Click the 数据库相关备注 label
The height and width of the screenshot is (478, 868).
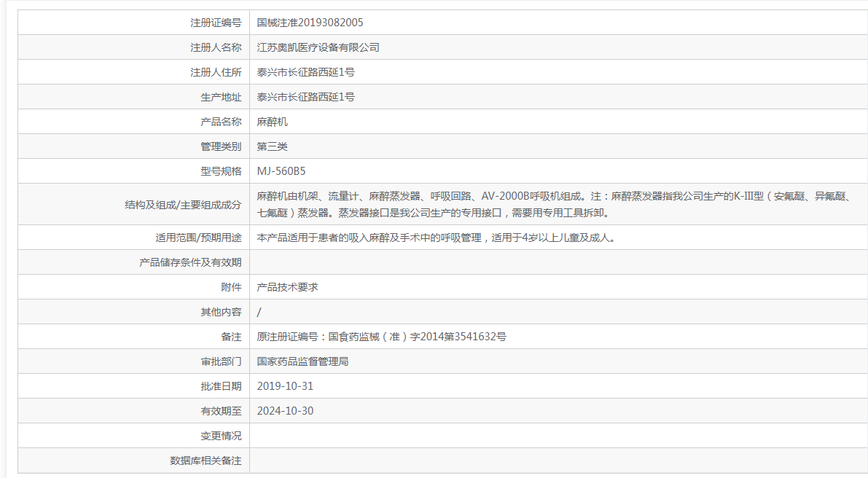pos(206,461)
